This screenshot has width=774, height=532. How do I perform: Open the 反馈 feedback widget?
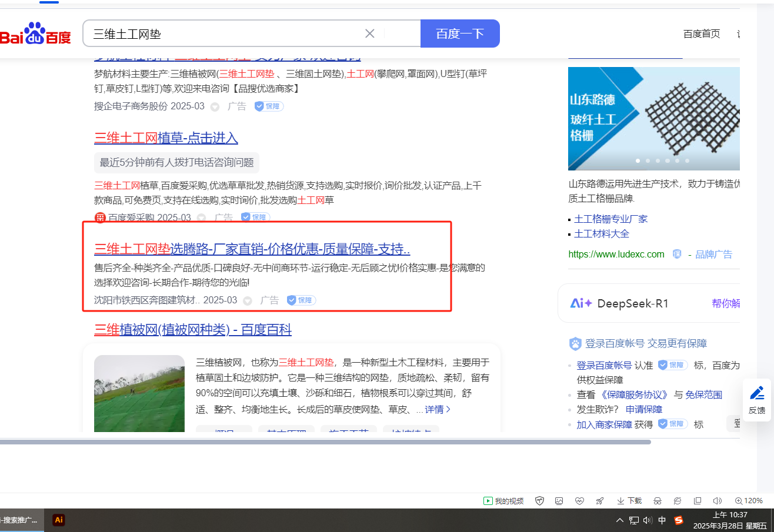[x=756, y=400]
